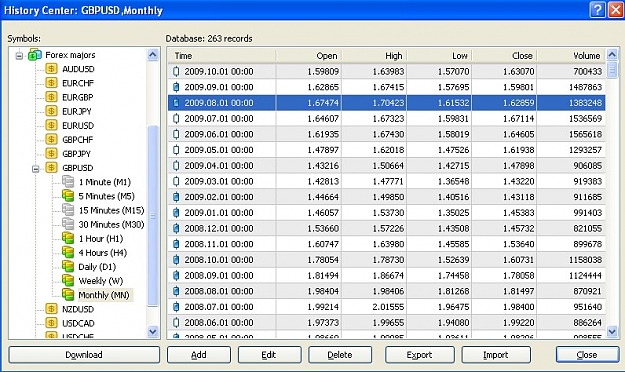Click the help question mark icon in title bar

[597, 10]
